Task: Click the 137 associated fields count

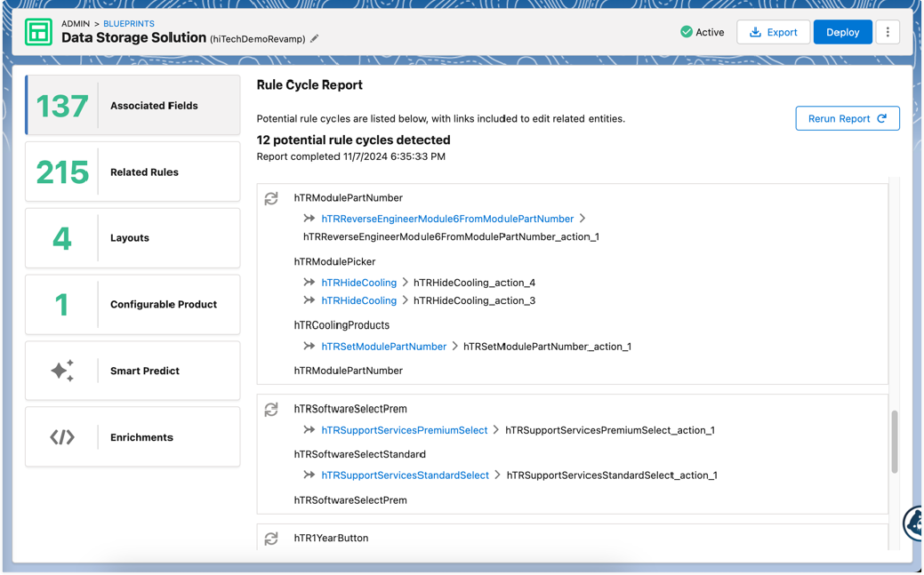Action: point(62,106)
